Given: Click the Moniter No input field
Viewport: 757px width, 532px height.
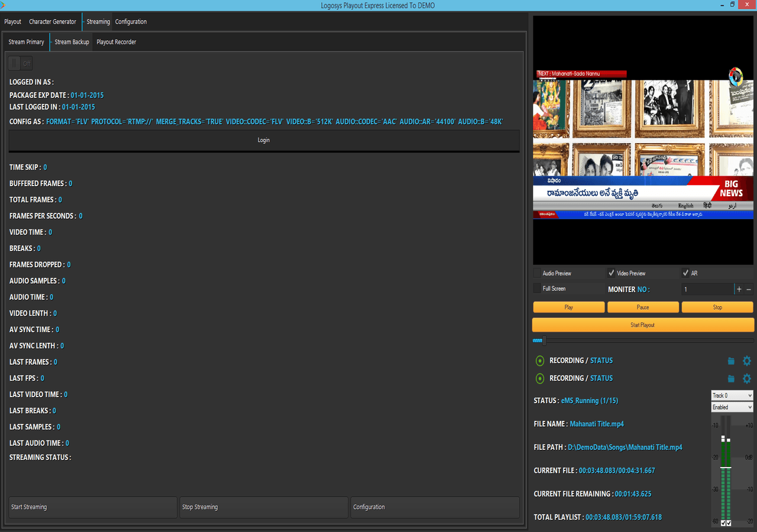Looking at the screenshot, I should coord(707,289).
